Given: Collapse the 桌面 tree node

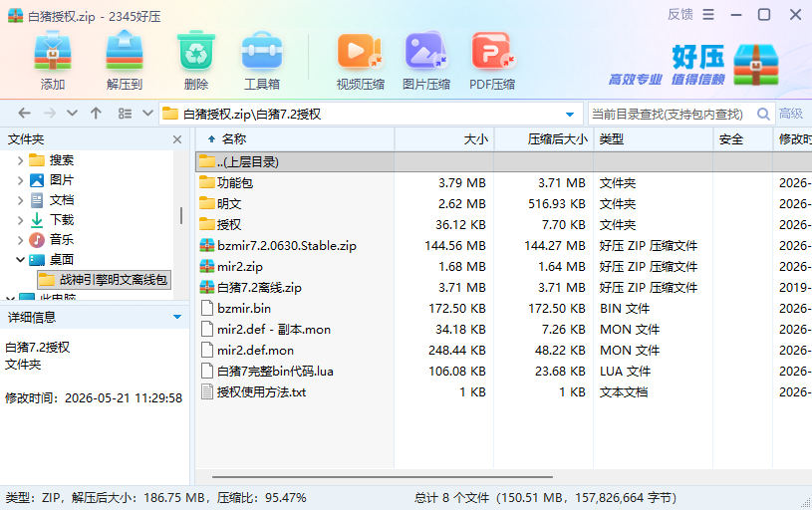Looking at the screenshot, I should 20,259.
